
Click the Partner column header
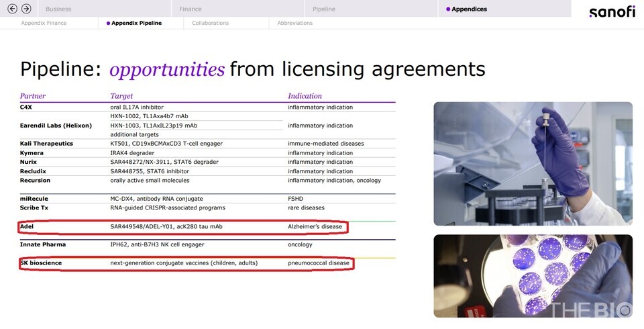pos(33,96)
